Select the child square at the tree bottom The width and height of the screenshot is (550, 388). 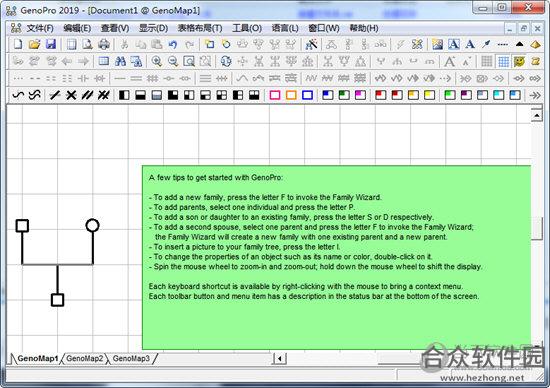(58, 300)
